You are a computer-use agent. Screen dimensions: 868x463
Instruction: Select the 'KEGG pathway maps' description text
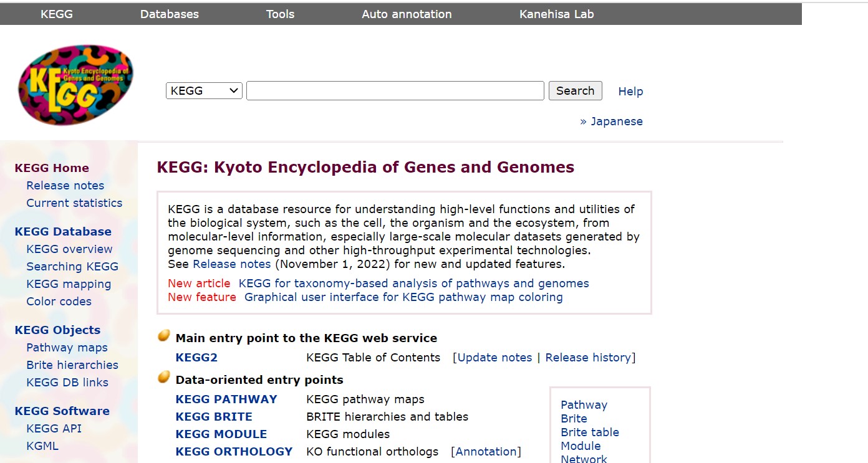click(x=365, y=399)
